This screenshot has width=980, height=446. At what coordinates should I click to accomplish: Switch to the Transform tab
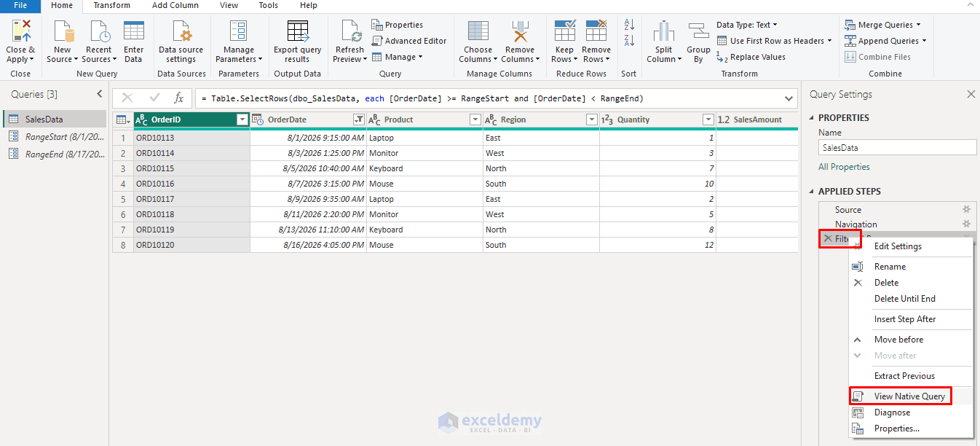[111, 6]
